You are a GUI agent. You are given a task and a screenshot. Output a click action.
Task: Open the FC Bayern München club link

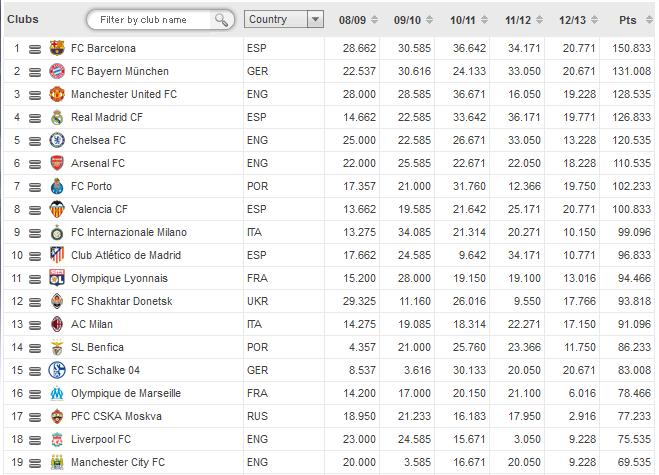(120, 71)
